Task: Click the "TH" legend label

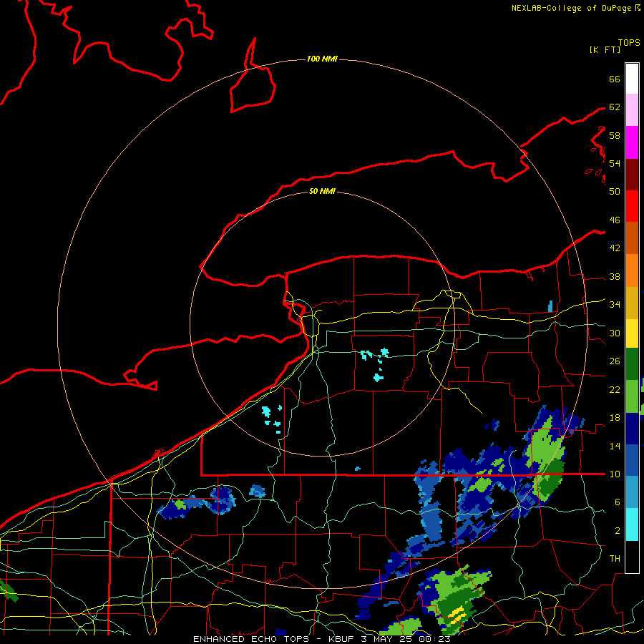Action: [x=615, y=559]
